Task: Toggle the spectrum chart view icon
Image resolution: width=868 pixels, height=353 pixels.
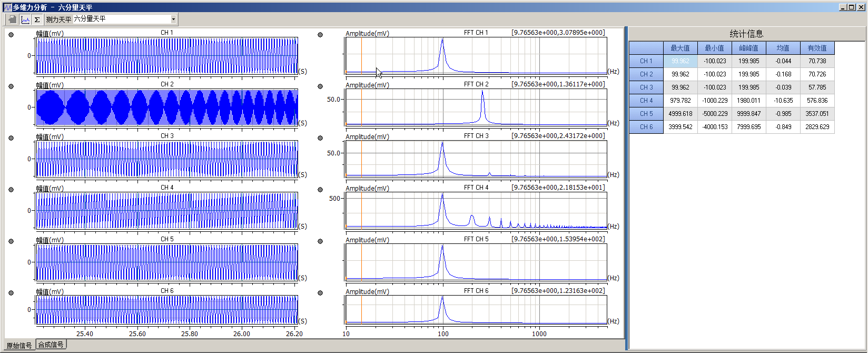Action: click(x=25, y=19)
